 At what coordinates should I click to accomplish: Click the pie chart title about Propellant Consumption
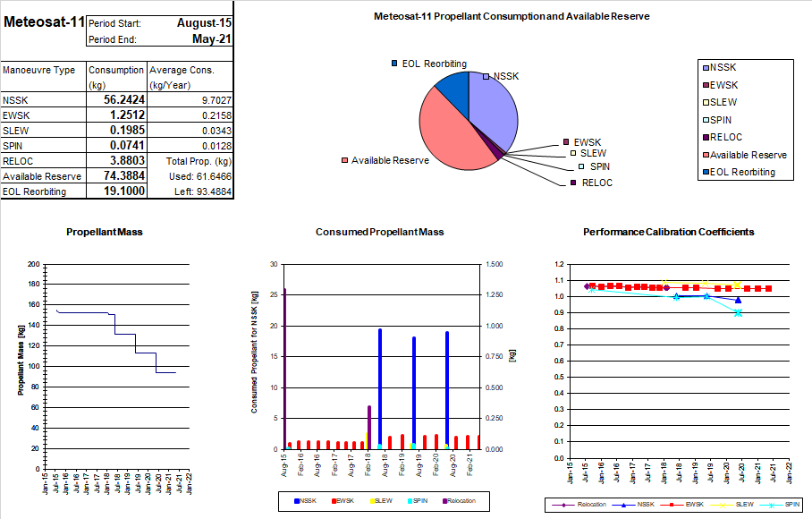(512, 17)
